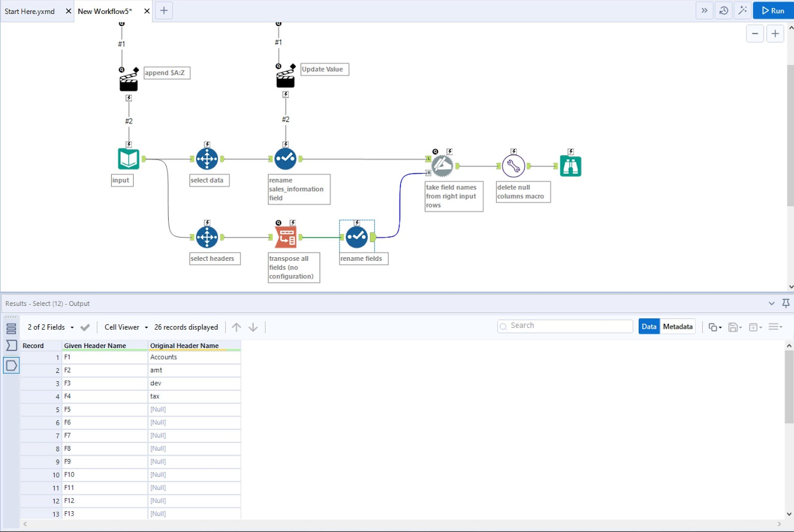Toggle the pin on the Results pane
The height and width of the screenshot is (532, 794).
(786, 303)
